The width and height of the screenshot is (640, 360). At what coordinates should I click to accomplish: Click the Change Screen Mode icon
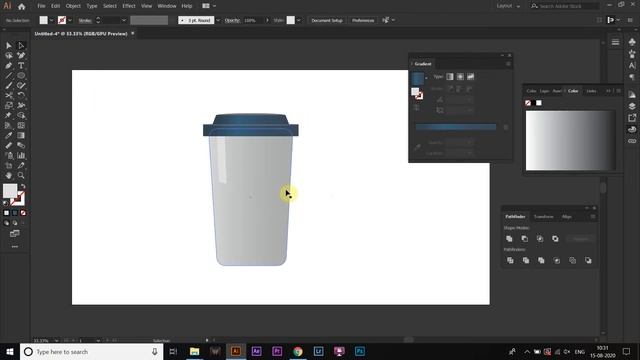(15, 233)
